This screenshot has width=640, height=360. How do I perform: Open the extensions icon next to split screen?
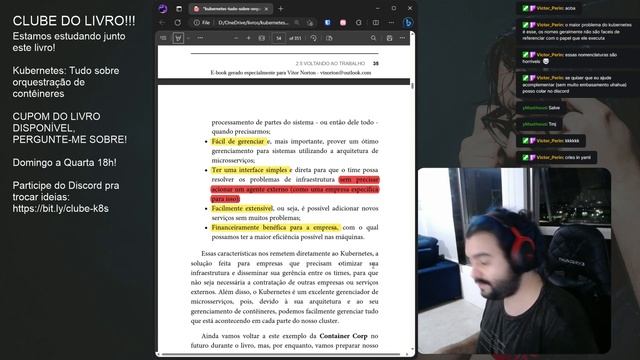(359, 23)
